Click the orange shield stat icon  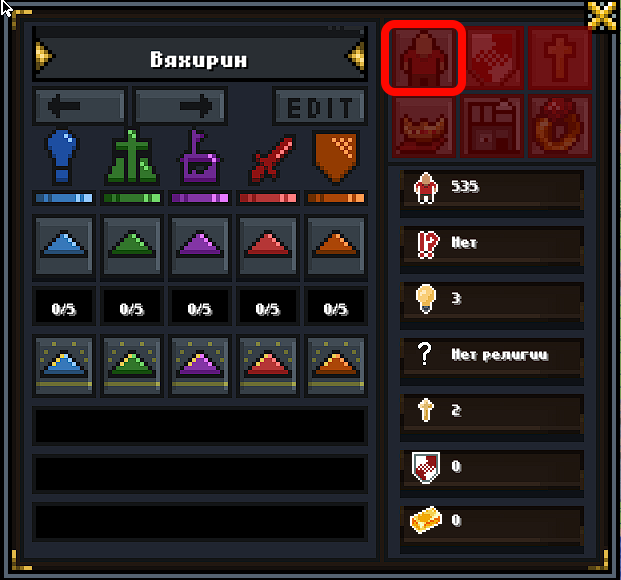click(x=336, y=158)
